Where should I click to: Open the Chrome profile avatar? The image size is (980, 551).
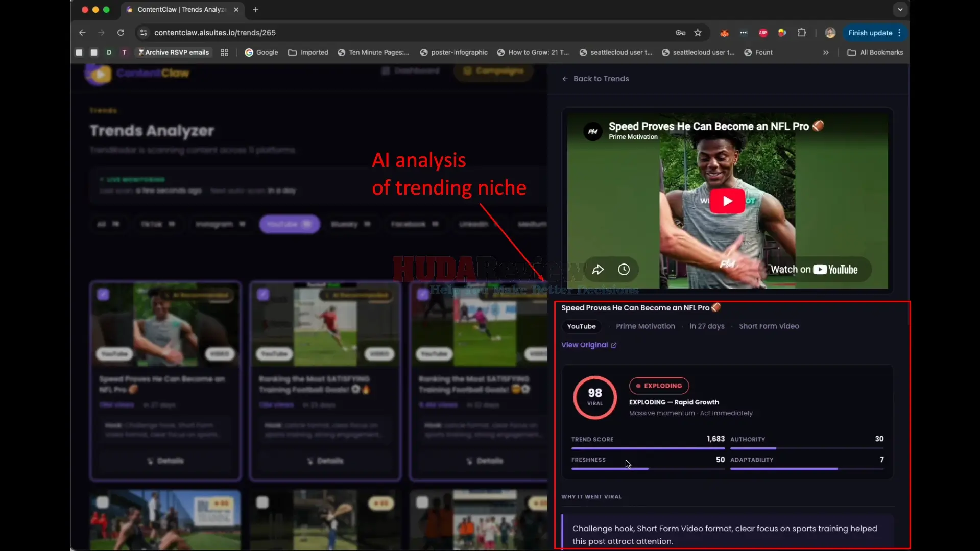830,33
